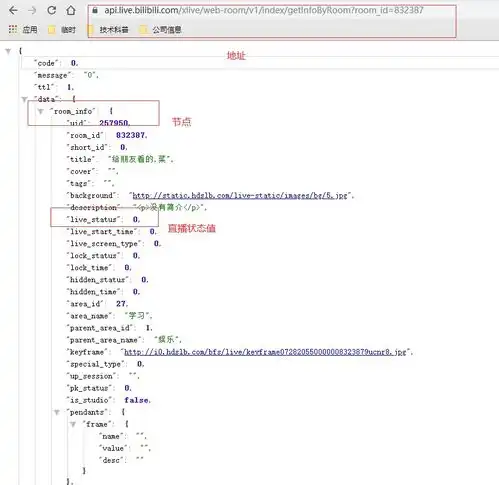499x485 pixels.
Task: Select the "lock_time" key
Action: (x=89, y=268)
